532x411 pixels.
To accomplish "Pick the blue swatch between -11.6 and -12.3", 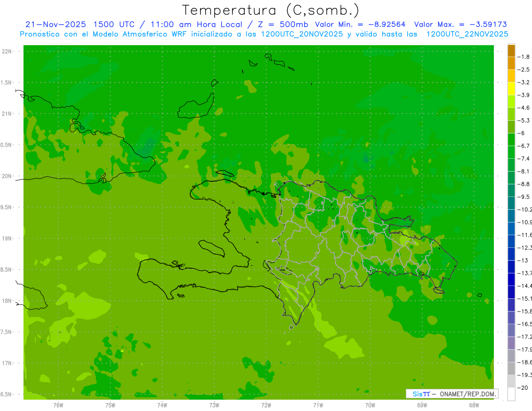I will [511, 241].
